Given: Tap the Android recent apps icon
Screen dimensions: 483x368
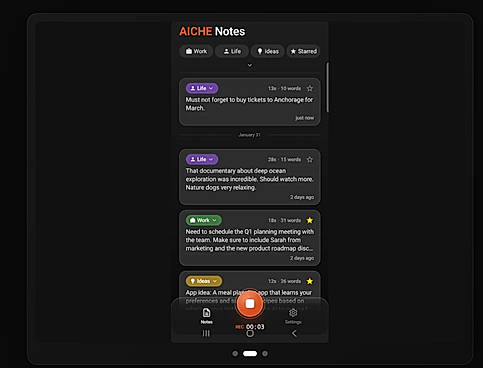Looking at the screenshot, I should click(206, 333).
